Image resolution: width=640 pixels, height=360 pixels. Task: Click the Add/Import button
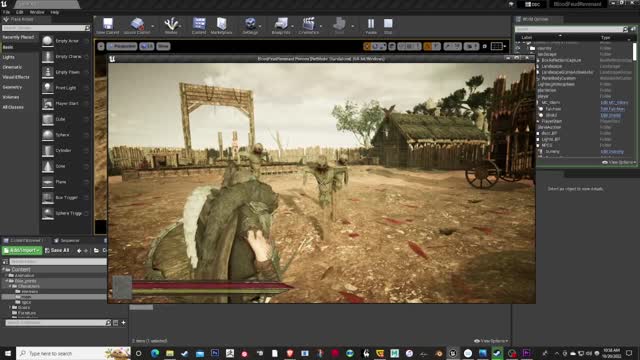22,250
